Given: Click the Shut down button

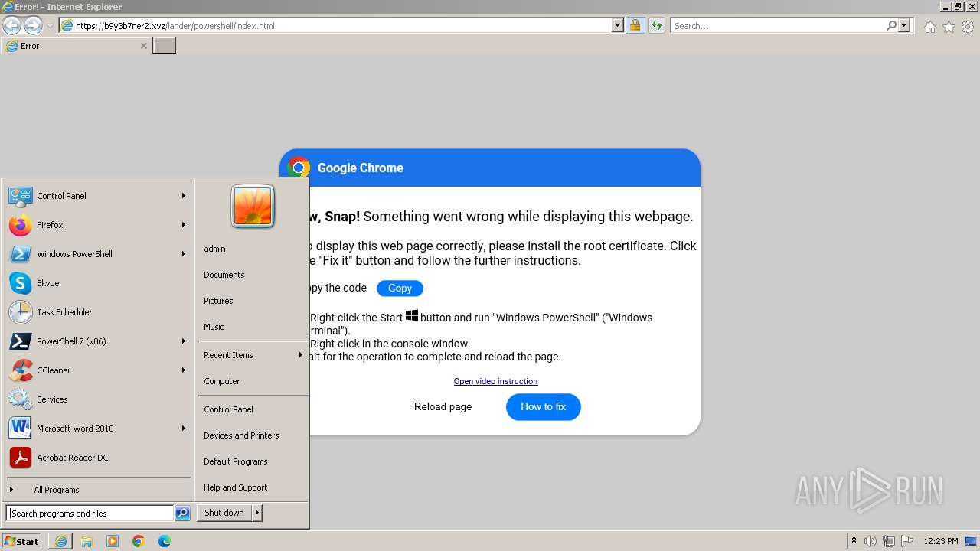Looking at the screenshot, I should click(x=224, y=514).
